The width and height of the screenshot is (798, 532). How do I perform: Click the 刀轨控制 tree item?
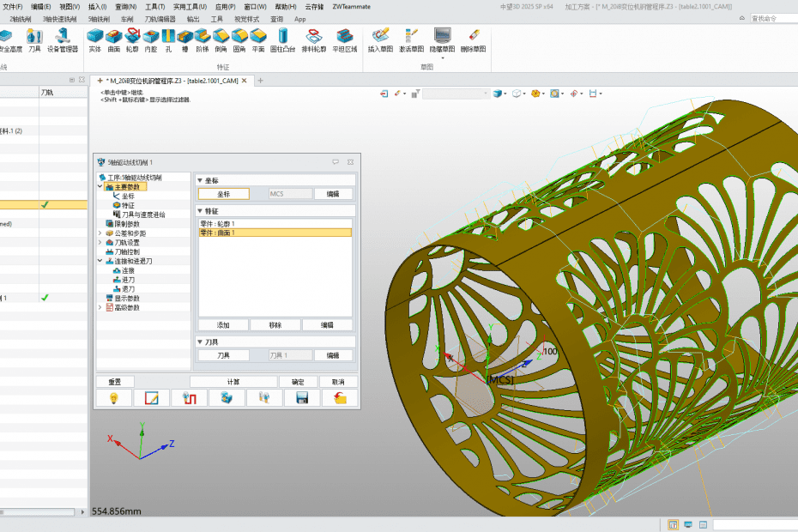(126, 251)
